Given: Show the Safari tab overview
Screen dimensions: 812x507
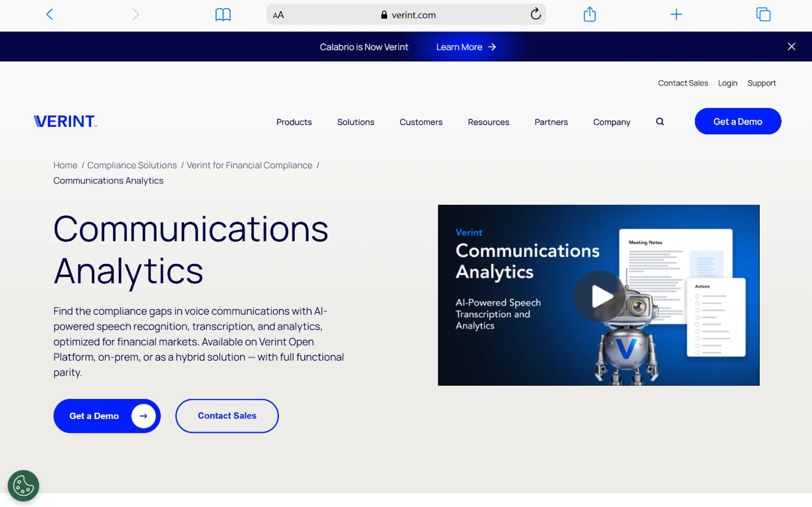Looking at the screenshot, I should pyautogui.click(x=763, y=15).
